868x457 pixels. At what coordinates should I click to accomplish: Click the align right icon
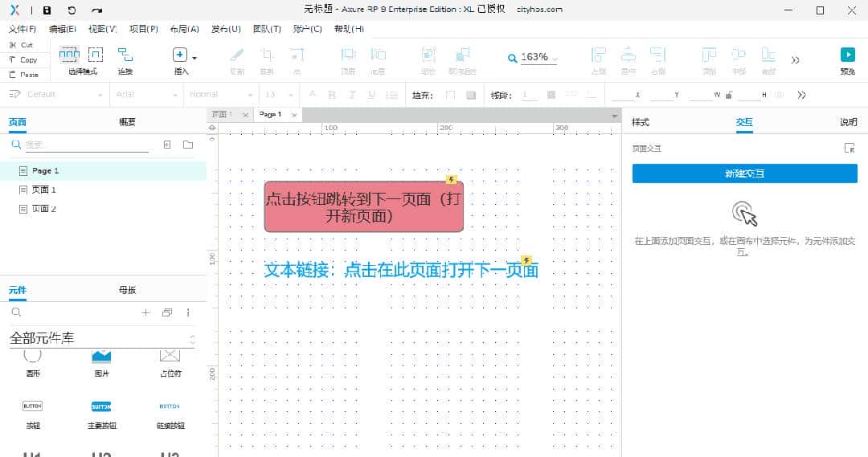pos(657,55)
